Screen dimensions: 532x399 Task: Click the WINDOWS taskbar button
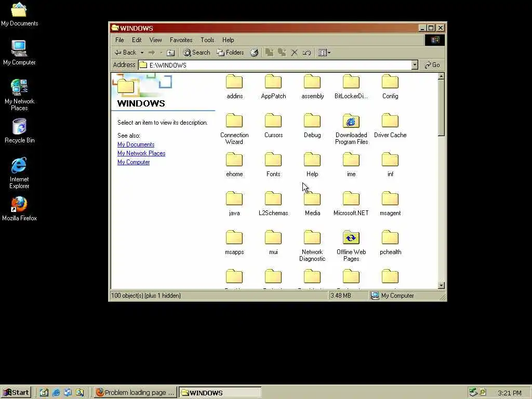[220, 393]
